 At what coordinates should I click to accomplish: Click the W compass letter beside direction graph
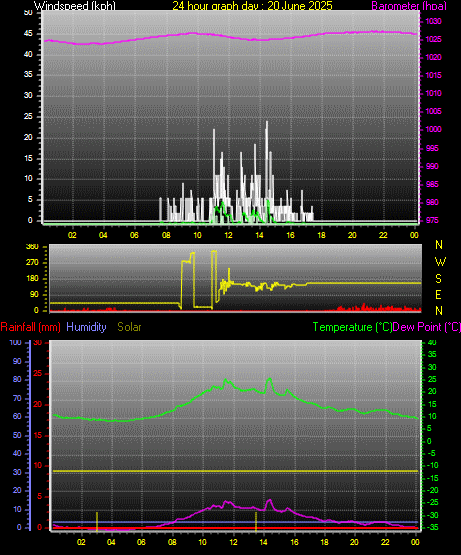440,262
